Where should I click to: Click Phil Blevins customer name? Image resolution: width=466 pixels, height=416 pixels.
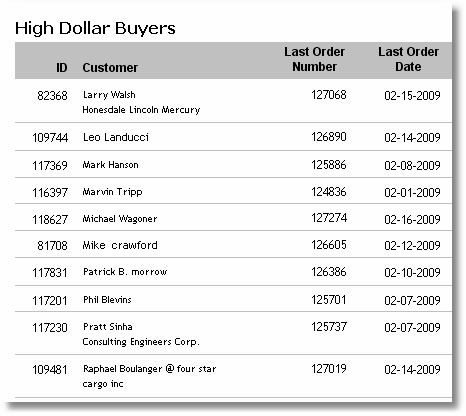(107, 300)
